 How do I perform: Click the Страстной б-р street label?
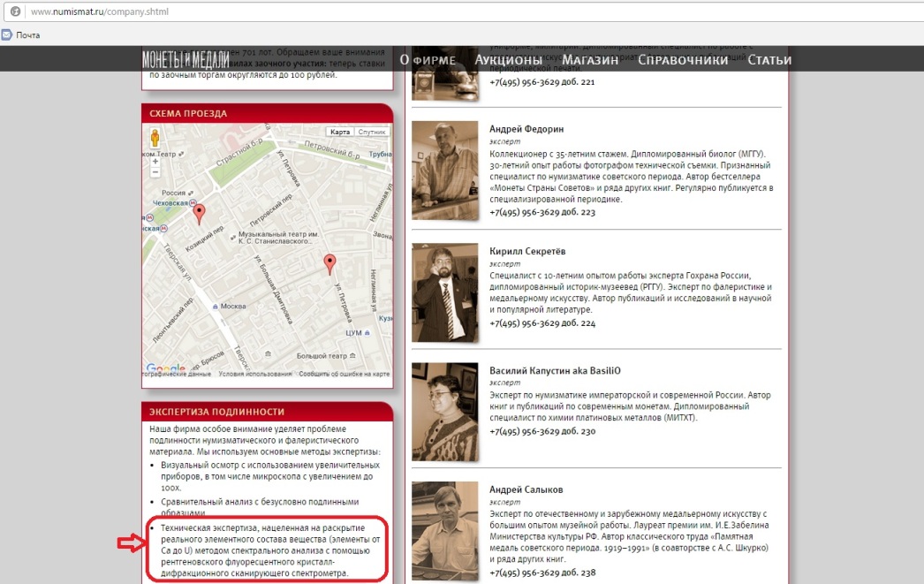coord(239,152)
